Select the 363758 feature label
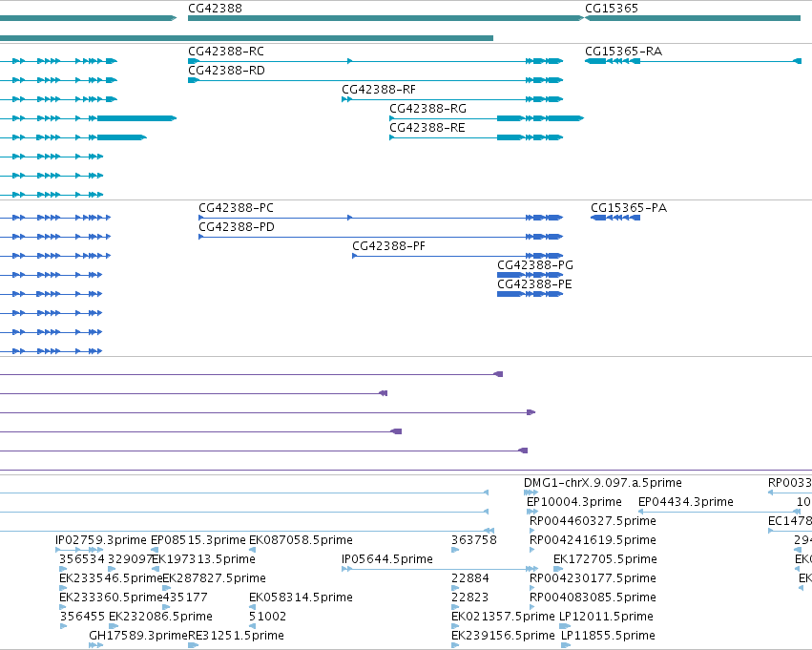812x650 pixels. point(474,540)
